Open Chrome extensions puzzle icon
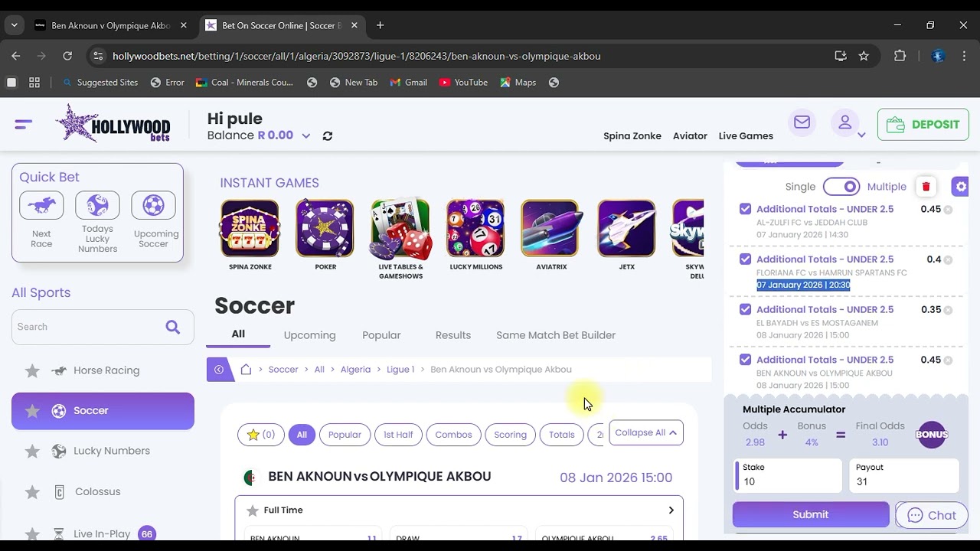The width and height of the screenshot is (980, 551). (x=900, y=56)
